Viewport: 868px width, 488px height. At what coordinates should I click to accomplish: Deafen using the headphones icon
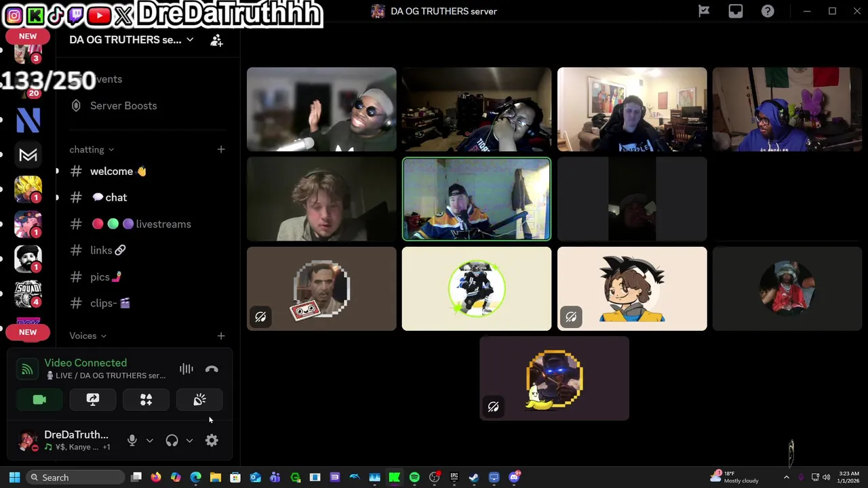point(172,441)
